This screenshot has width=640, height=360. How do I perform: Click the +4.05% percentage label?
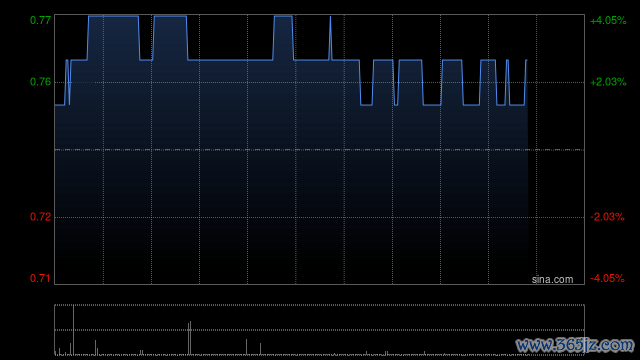tap(608, 20)
